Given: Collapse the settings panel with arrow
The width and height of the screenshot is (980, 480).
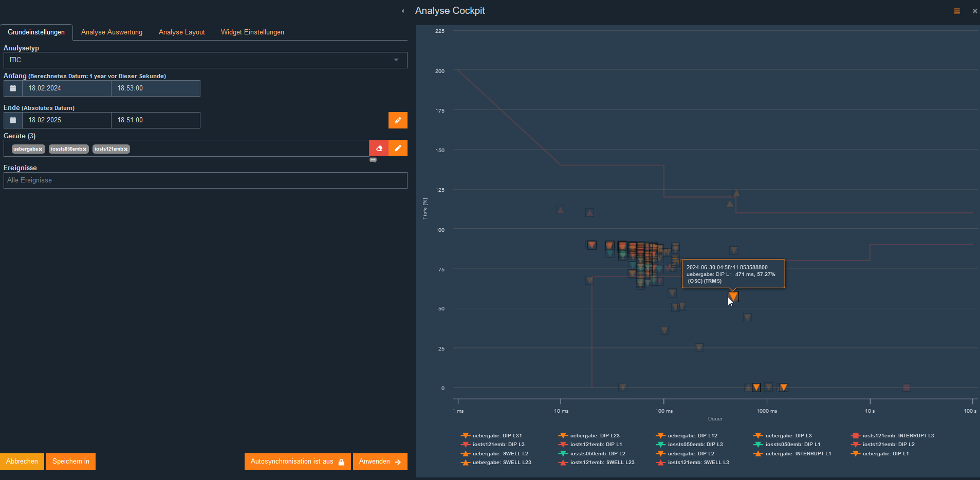Looking at the screenshot, I should point(403,11).
